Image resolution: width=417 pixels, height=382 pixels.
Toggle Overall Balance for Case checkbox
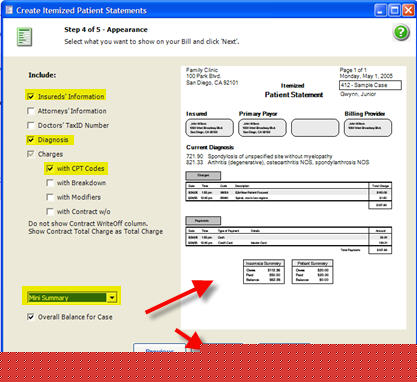[x=31, y=317]
